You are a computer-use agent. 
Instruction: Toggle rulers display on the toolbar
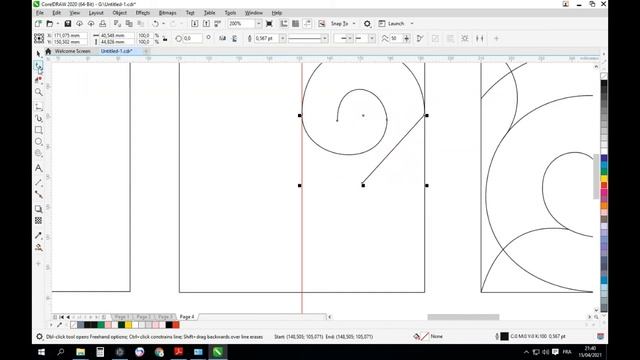coord(284,24)
